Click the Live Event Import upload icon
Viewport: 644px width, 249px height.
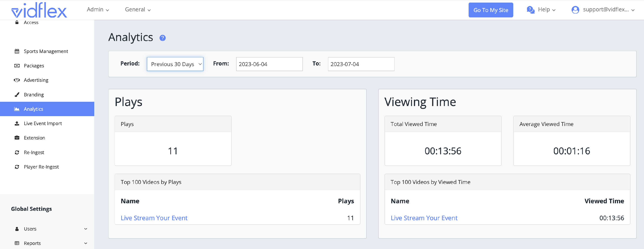click(x=17, y=123)
